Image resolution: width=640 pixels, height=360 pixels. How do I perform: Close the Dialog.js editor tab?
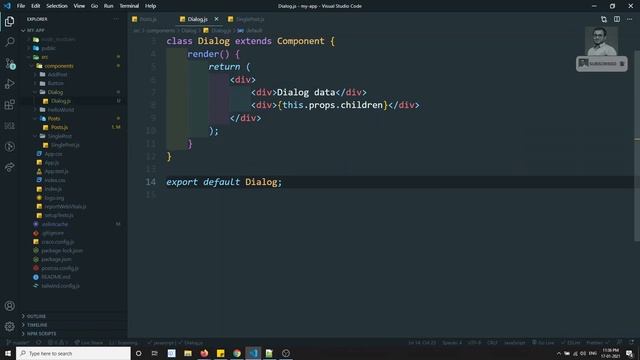pos(216,19)
